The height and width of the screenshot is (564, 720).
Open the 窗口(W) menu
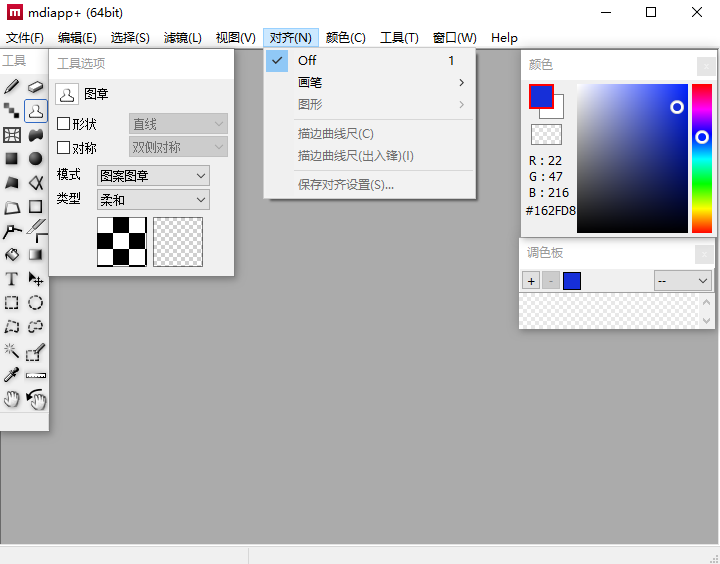pos(455,38)
